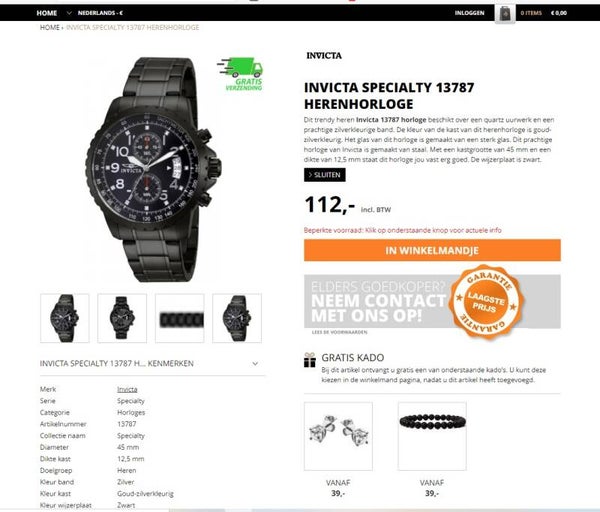The image size is (600, 512).
Task: Select the watch band close-up thumbnail
Action: [x=180, y=318]
